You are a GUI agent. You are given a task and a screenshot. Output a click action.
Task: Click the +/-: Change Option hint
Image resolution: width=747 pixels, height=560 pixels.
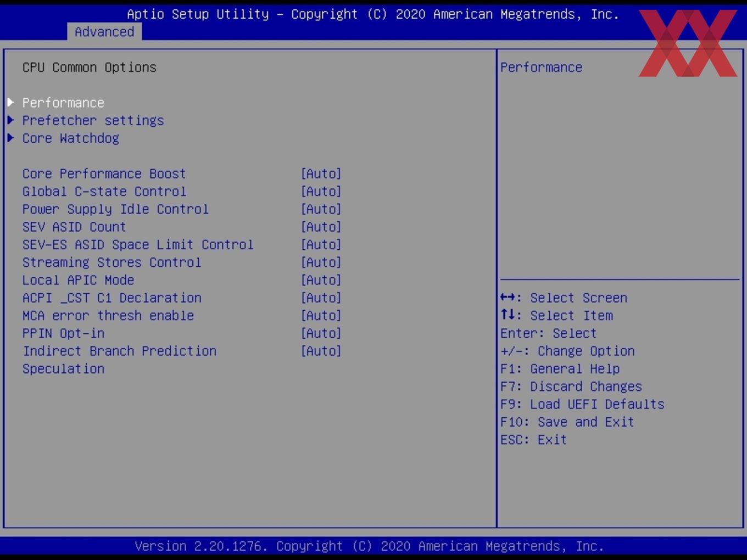tap(567, 351)
